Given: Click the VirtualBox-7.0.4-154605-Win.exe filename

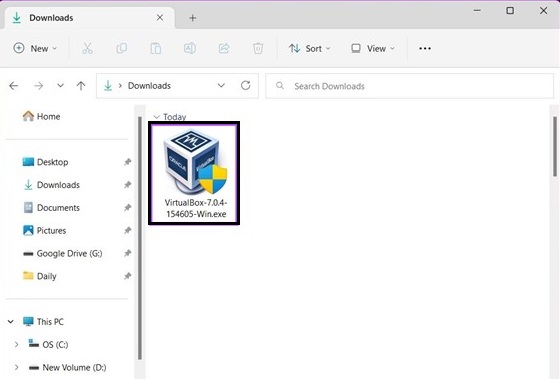Looking at the screenshot, I should (196, 208).
